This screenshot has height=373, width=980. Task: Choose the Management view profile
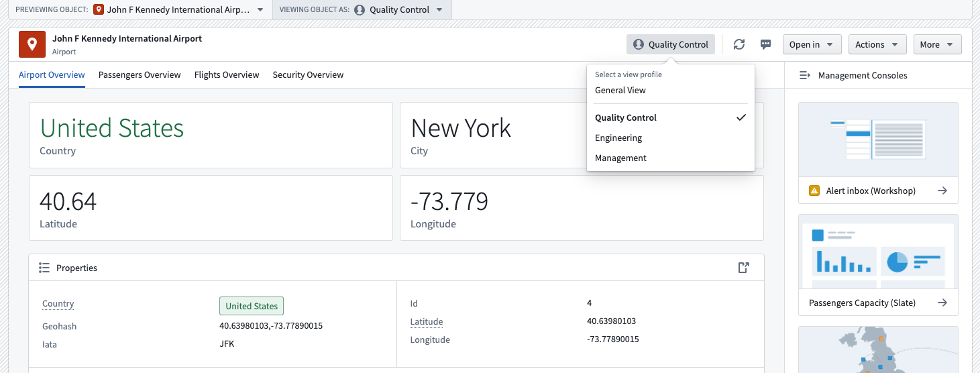click(671, 158)
